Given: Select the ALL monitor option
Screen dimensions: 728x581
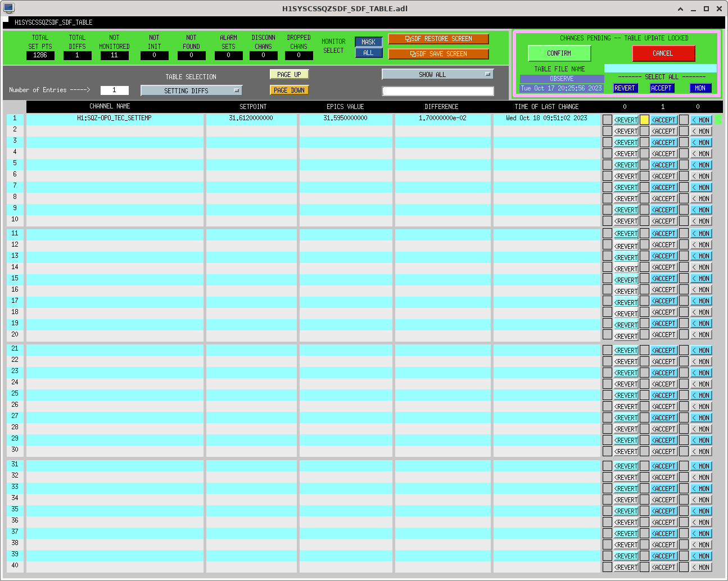Looking at the screenshot, I should click(x=368, y=53).
